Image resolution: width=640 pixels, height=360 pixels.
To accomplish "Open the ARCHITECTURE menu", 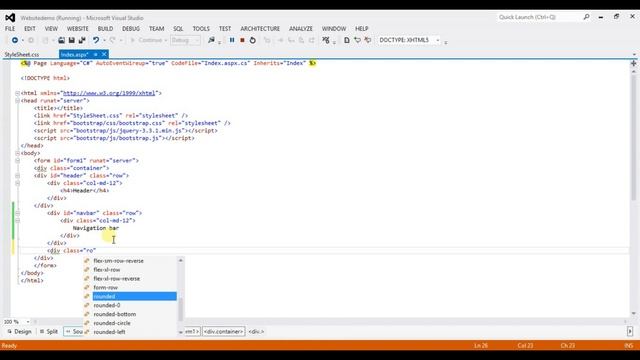I will pos(260,29).
